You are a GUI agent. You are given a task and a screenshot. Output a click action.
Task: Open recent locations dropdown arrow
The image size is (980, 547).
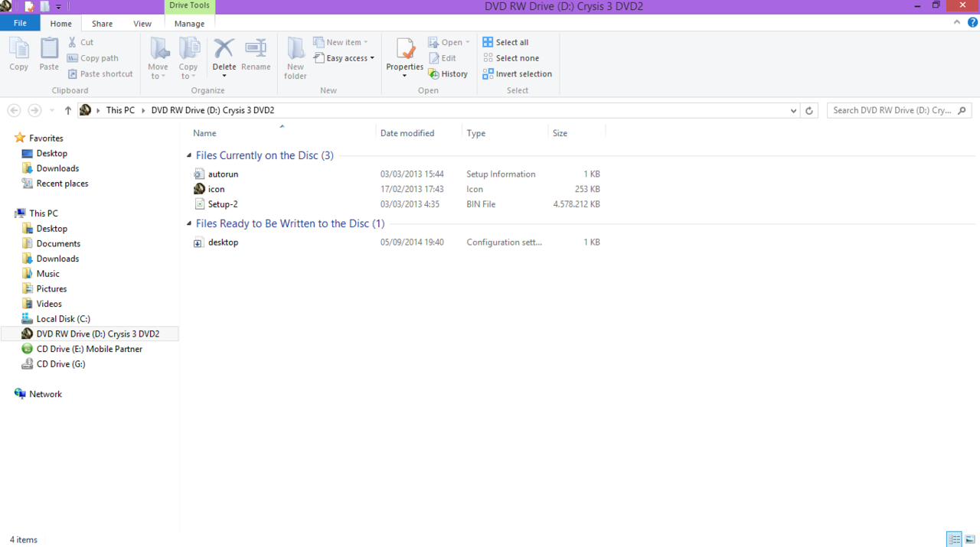point(52,110)
